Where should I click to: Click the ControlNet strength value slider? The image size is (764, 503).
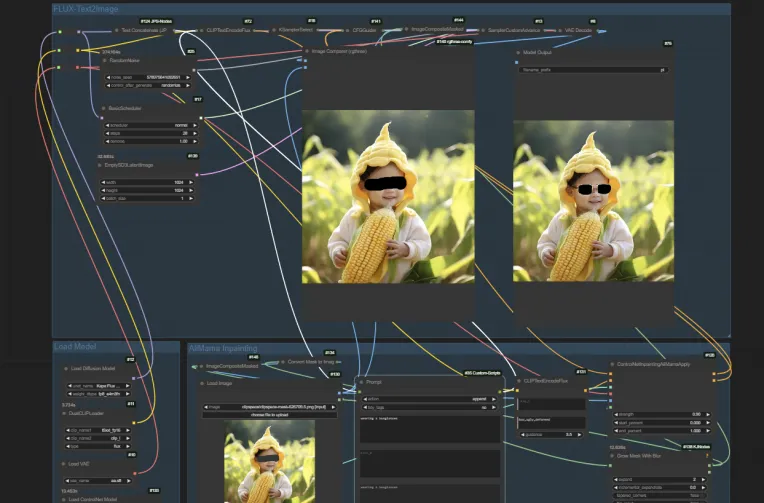point(661,414)
